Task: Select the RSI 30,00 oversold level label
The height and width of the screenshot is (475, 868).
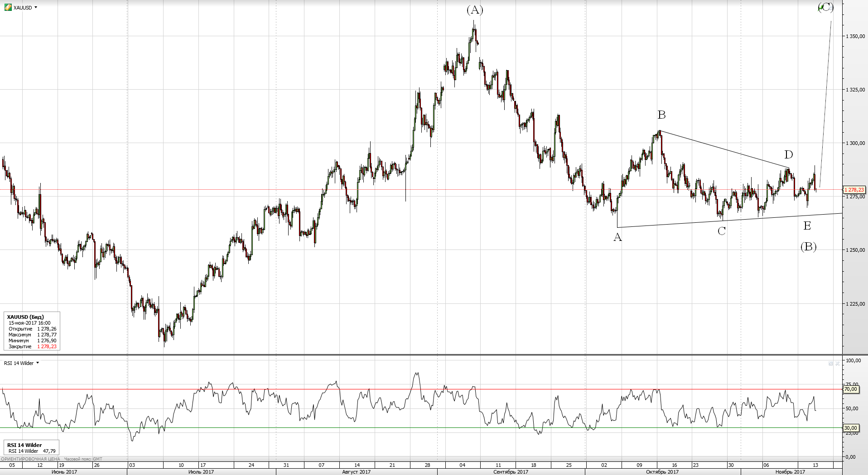Action: [850, 428]
